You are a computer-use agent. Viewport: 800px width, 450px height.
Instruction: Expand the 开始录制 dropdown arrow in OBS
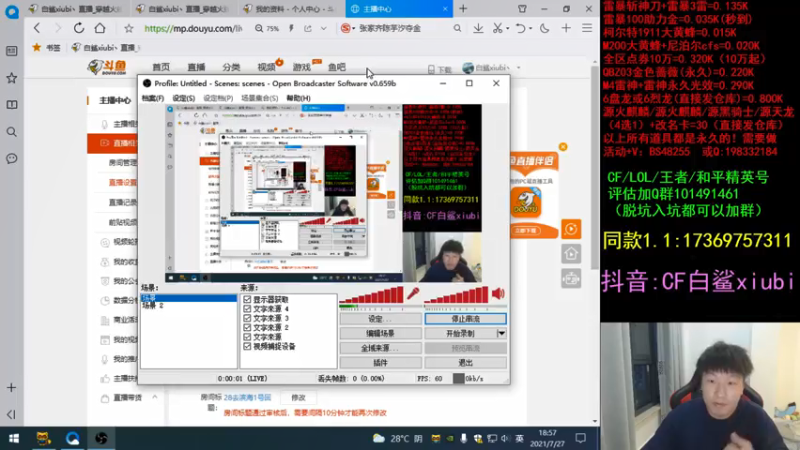(502, 333)
